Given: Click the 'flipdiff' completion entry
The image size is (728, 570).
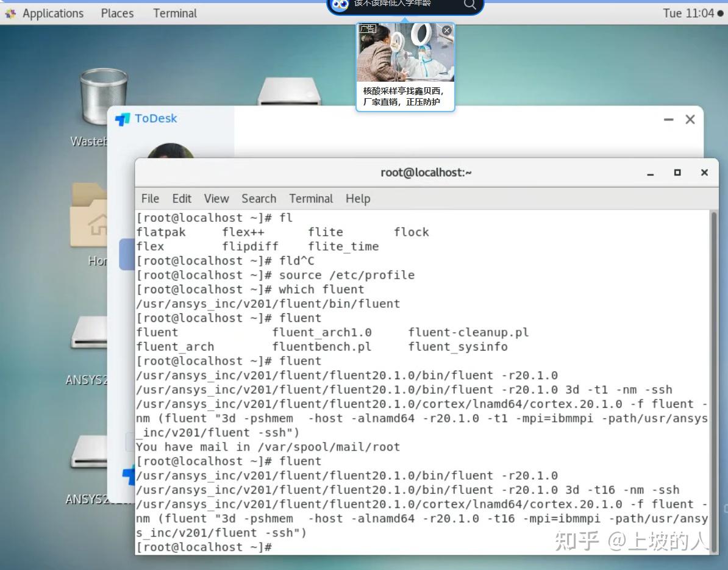Looking at the screenshot, I should (250, 246).
